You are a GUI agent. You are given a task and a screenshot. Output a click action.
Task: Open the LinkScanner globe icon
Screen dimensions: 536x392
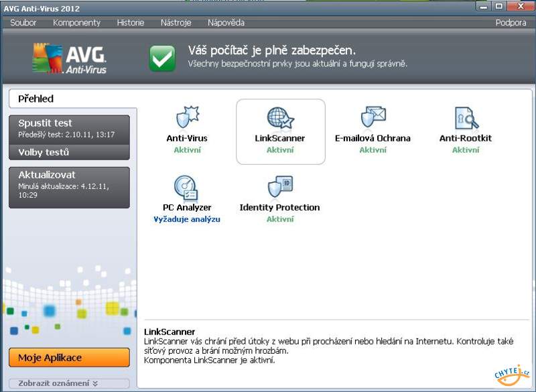pyautogui.click(x=280, y=117)
